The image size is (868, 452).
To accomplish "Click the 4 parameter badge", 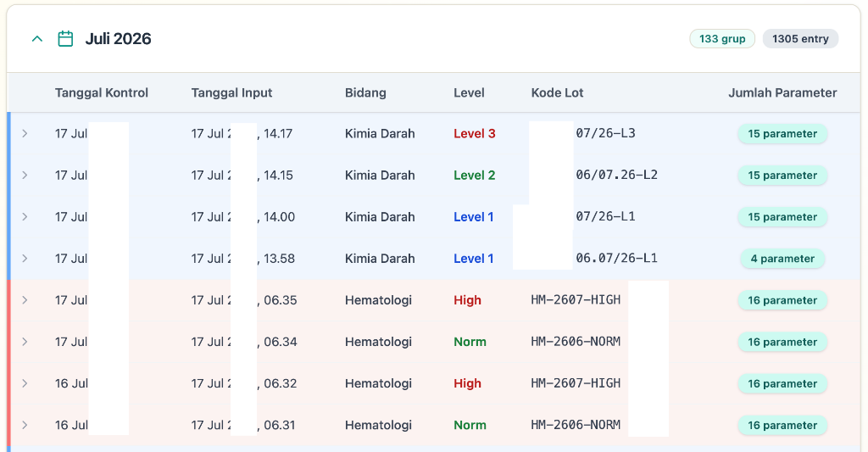I will point(782,259).
